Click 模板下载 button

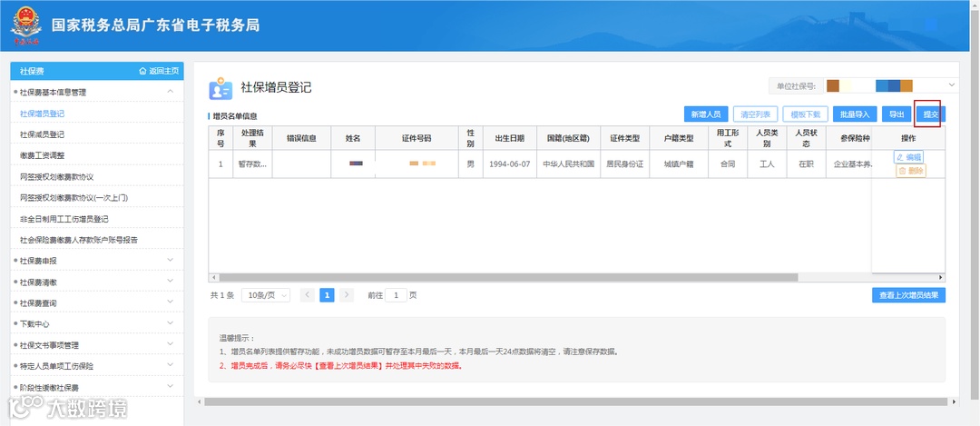click(x=806, y=114)
